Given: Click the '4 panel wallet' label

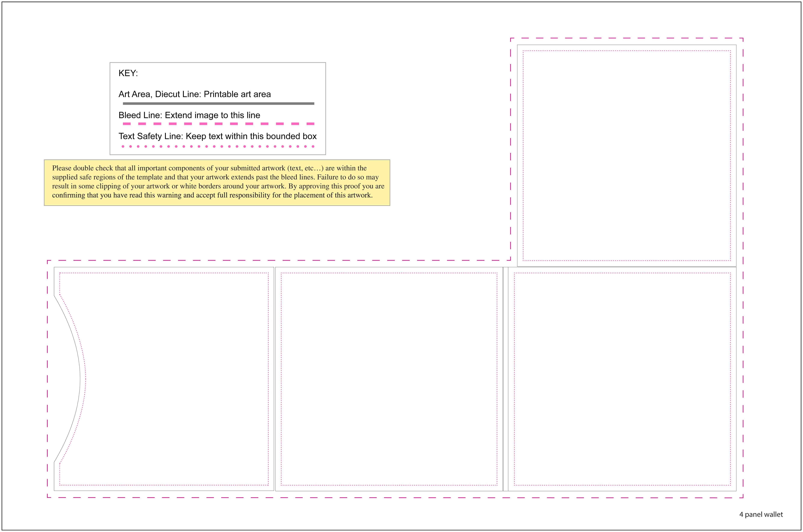Looking at the screenshot, I should pos(761,515).
